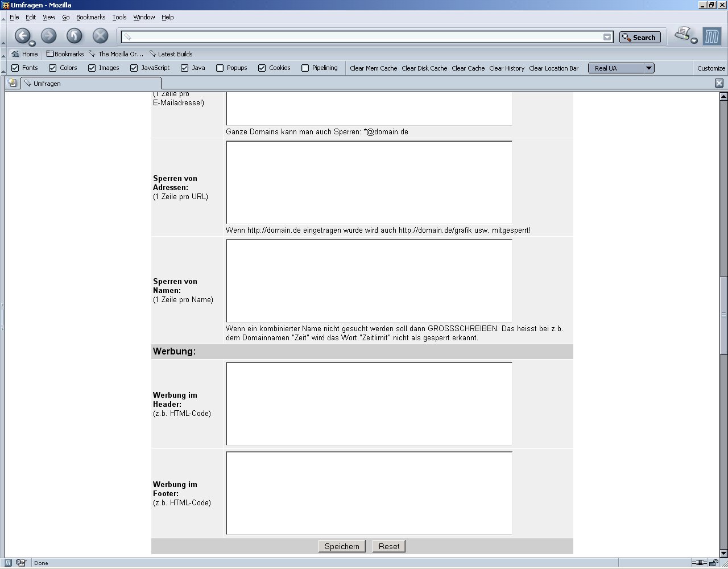Image resolution: width=728 pixels, height=569 pixels.
Task: Stop loading with the Stop X button
Action: 100,36
